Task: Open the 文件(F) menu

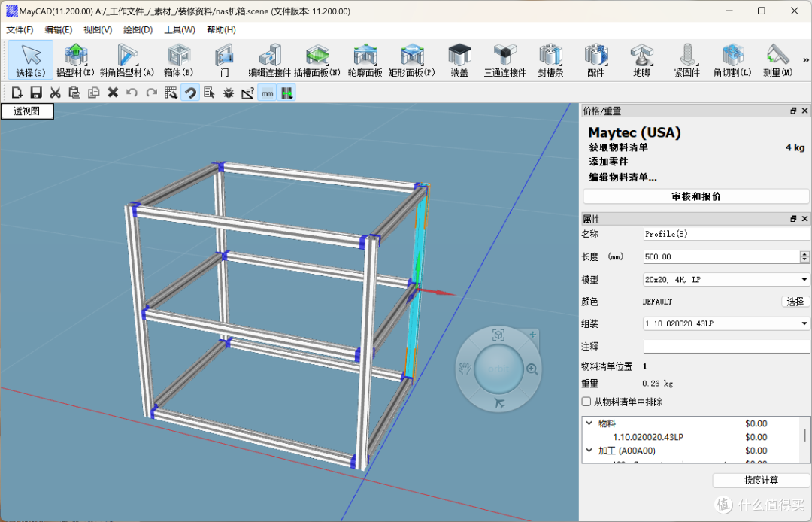Action: [x=20, y=29]
